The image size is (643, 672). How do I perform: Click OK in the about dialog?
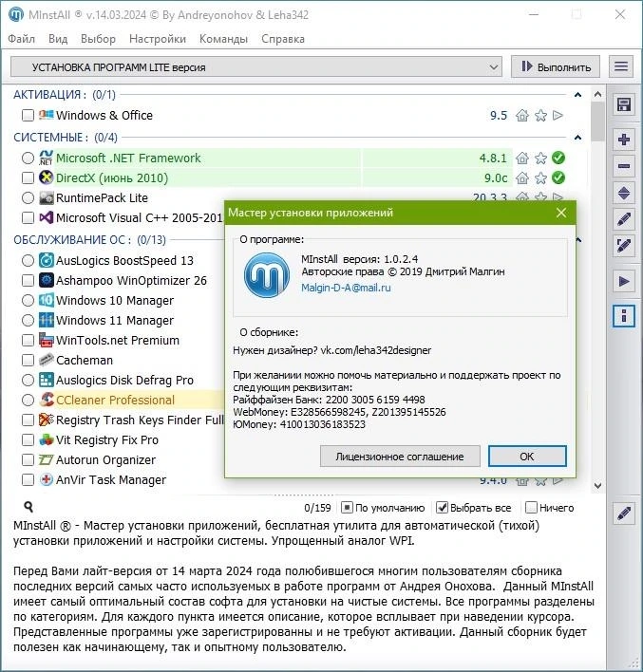[527, 457]
